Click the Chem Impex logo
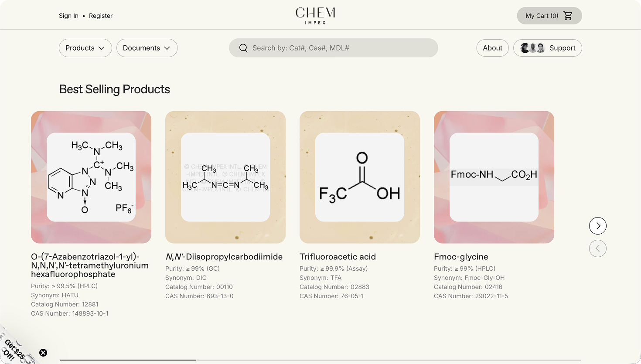Image resolution: width=641 pixels, height=364 pixels. [x=315, y=15]
